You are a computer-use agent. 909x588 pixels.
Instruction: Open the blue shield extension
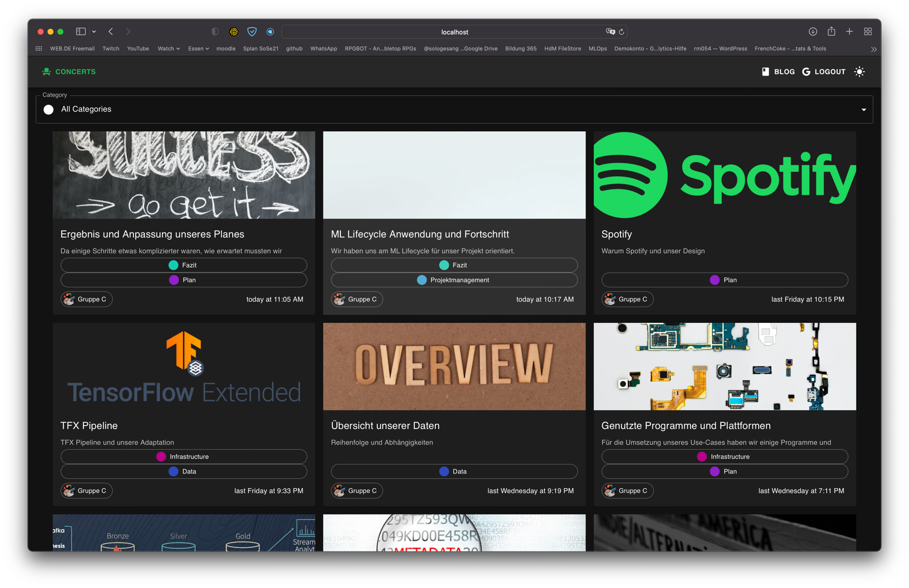coord(252,32)
